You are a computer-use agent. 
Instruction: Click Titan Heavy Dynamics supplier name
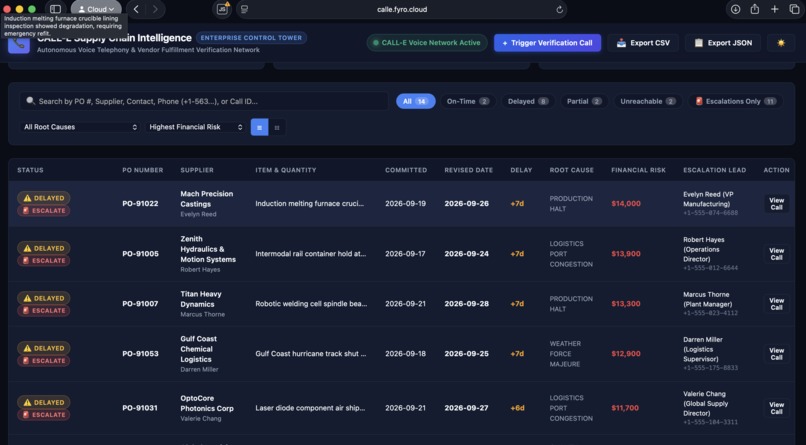point(200,299)
